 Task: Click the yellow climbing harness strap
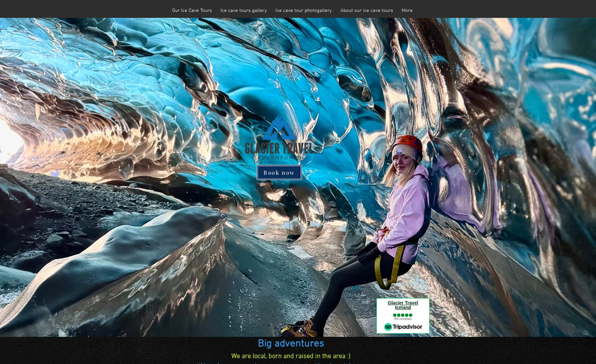point(397,261)
